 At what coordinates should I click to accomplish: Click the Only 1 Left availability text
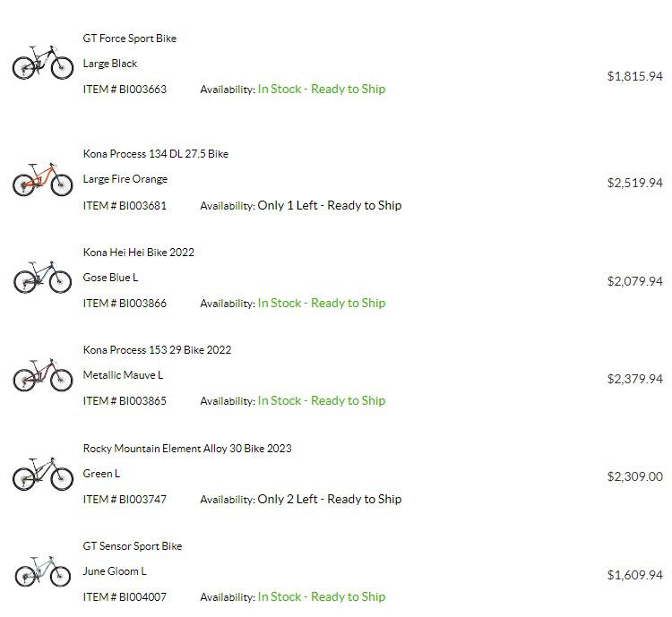click(330, 206)
